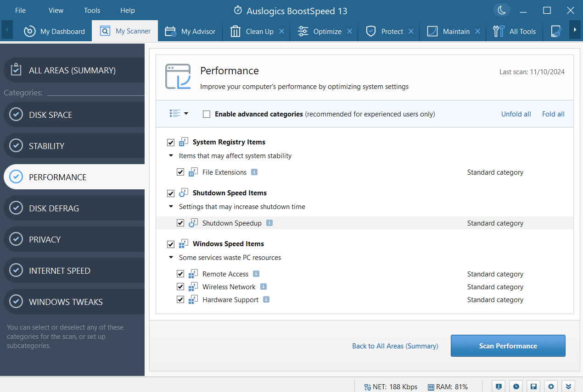Screen dimensions: 583x392
Task: Collapse 'Items that may affect system stability' group
Action: [171, 156]
